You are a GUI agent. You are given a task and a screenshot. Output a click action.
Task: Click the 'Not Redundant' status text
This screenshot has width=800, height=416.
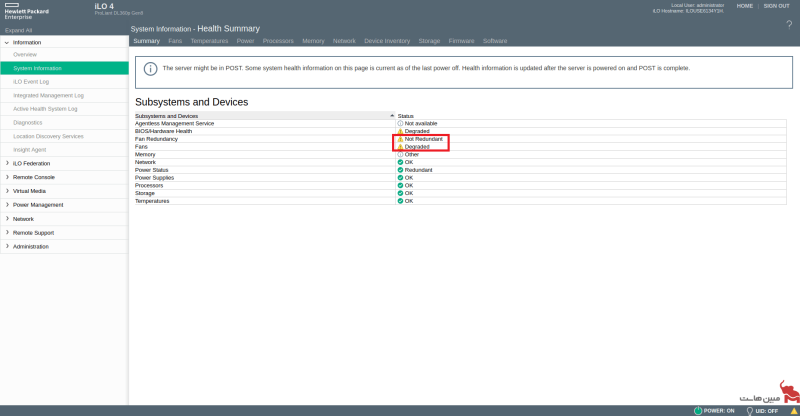click(x=423, y=139)
